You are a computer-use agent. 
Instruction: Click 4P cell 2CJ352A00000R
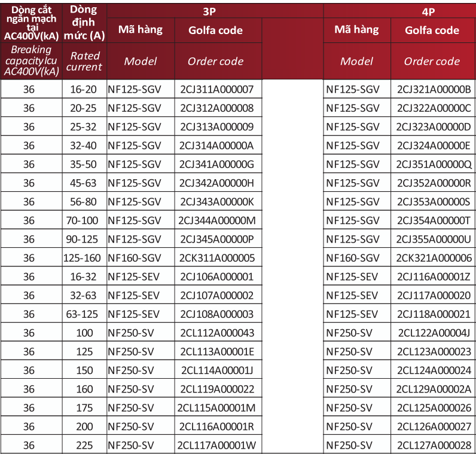click(434, 183)
